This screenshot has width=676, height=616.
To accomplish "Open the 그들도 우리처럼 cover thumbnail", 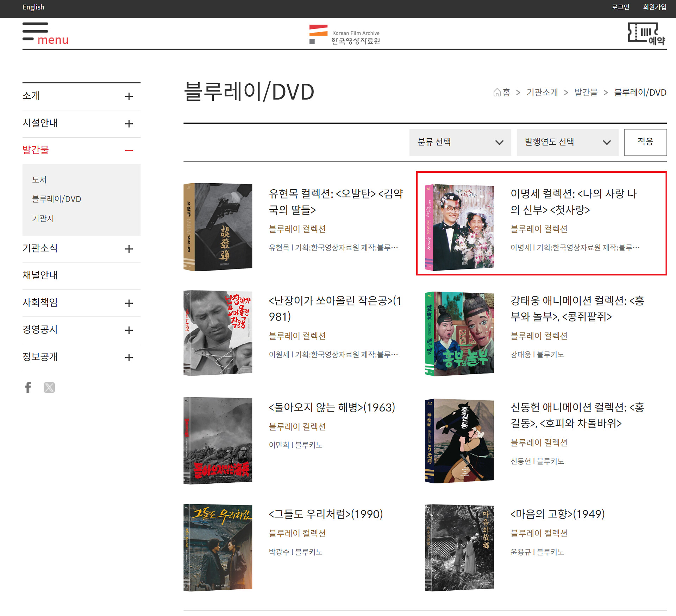I will (x=218, y=547).
